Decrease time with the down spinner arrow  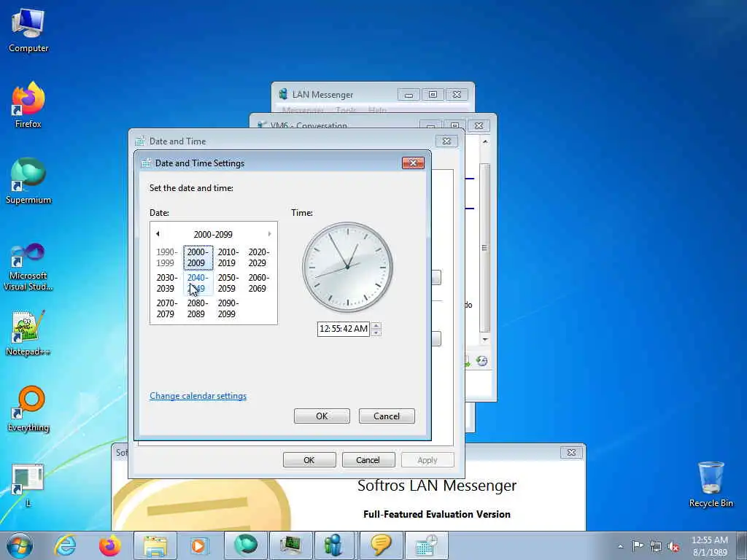[376, 332]
